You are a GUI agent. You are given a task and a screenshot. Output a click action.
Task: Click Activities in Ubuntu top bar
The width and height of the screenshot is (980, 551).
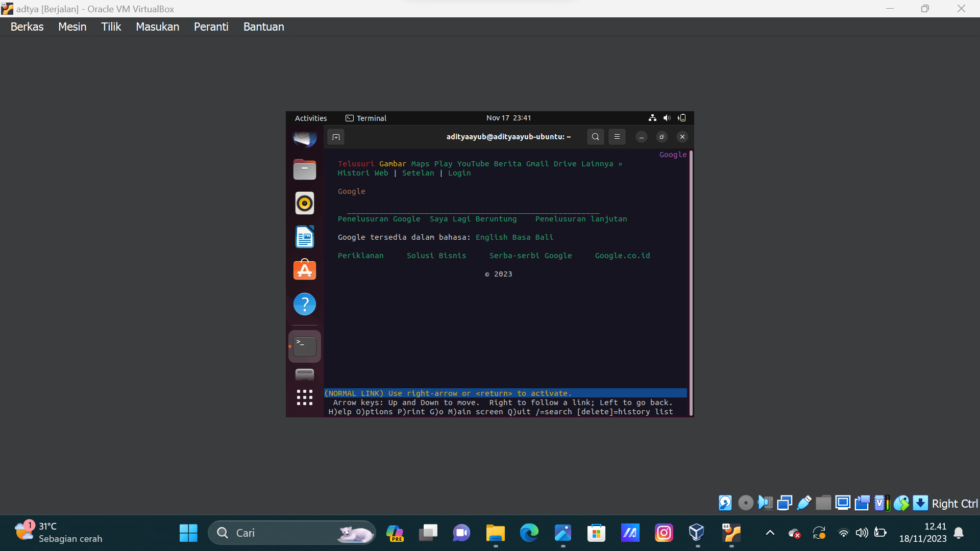tap(311, 118)
